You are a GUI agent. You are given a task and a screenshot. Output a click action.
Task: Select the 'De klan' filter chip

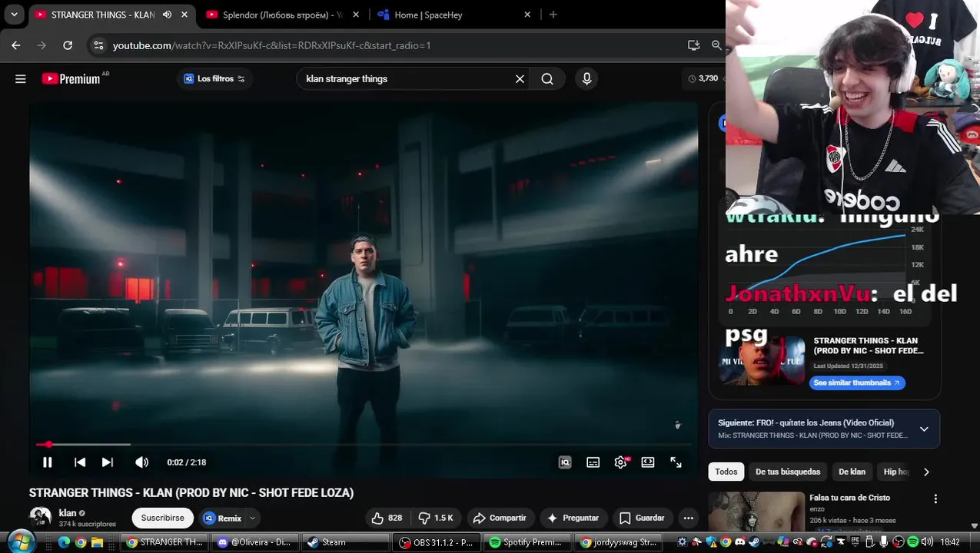coord(852,472)
